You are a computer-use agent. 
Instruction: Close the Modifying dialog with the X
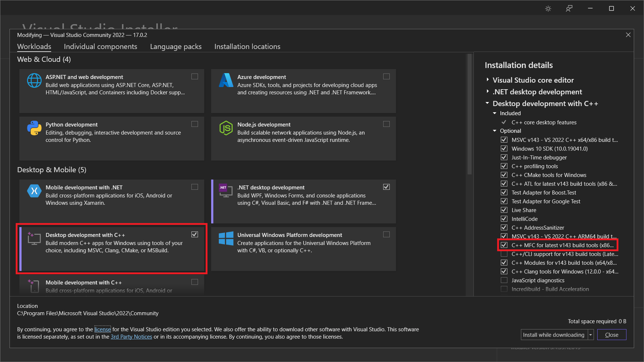click(628, 35)
